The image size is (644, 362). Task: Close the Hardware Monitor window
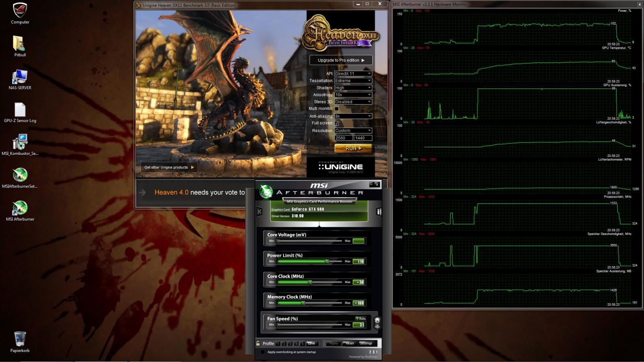click(639, 4)
